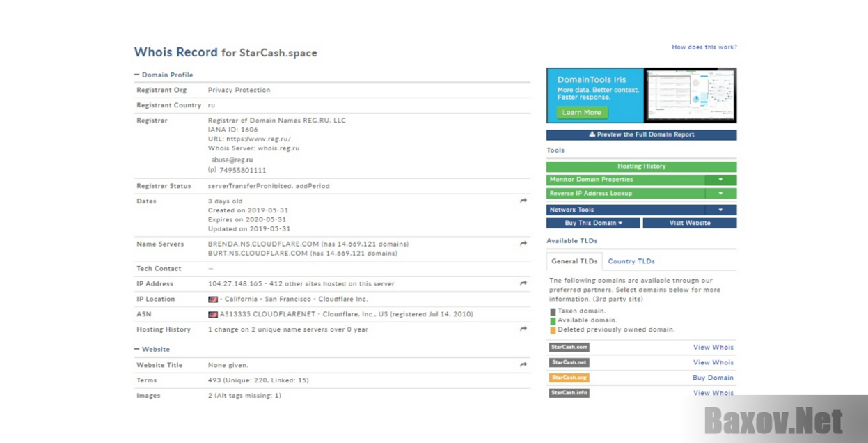Viewport: 868px width, 443px height.
Task: Click the Visit Website button
Action: pyautogui.click(x=690, y=224)
